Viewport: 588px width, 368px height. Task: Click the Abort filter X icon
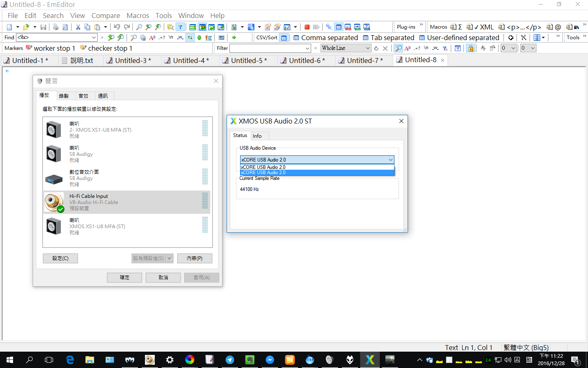[385, 48]
